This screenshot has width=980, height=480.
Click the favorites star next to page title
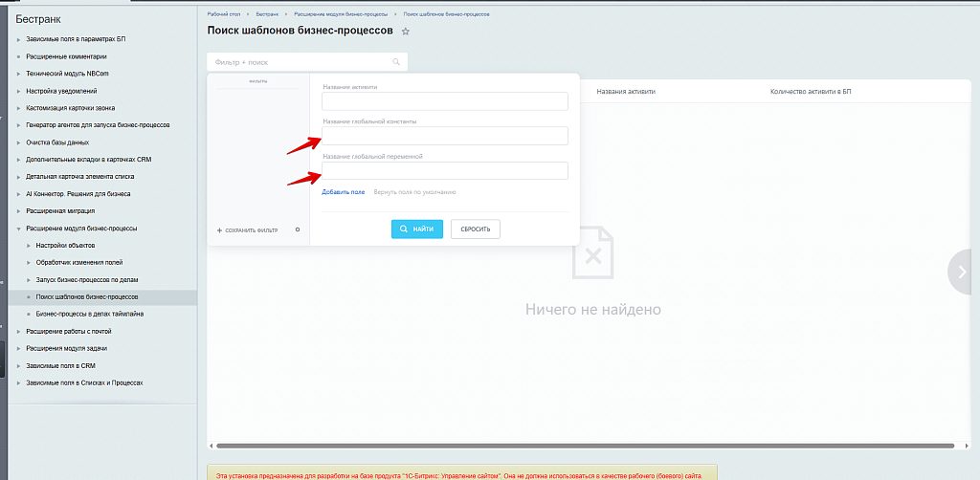406,32
